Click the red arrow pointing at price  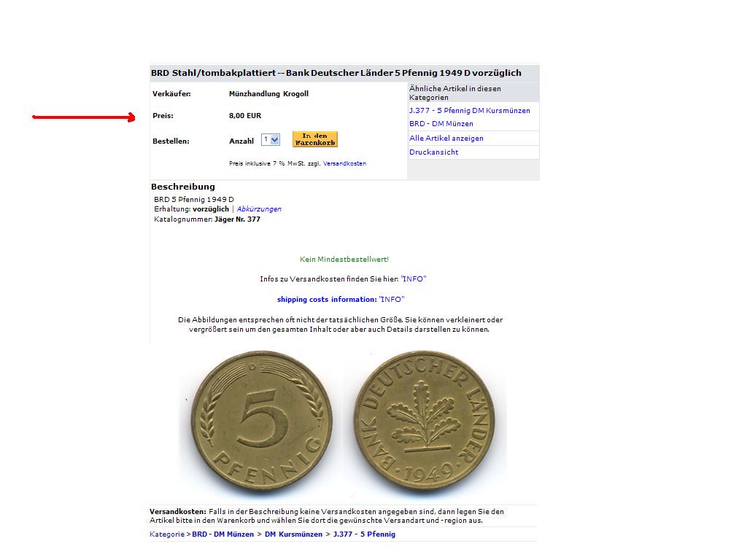click(84, 117)
